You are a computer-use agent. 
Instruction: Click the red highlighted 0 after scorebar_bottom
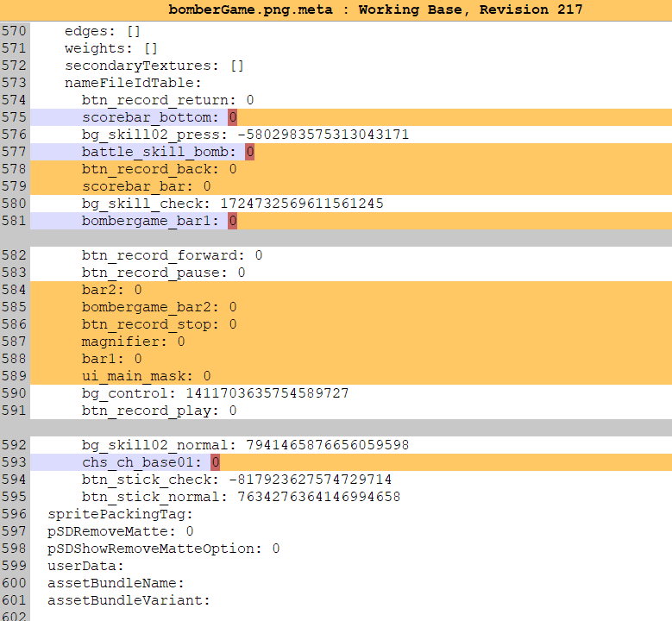point(232,117)
